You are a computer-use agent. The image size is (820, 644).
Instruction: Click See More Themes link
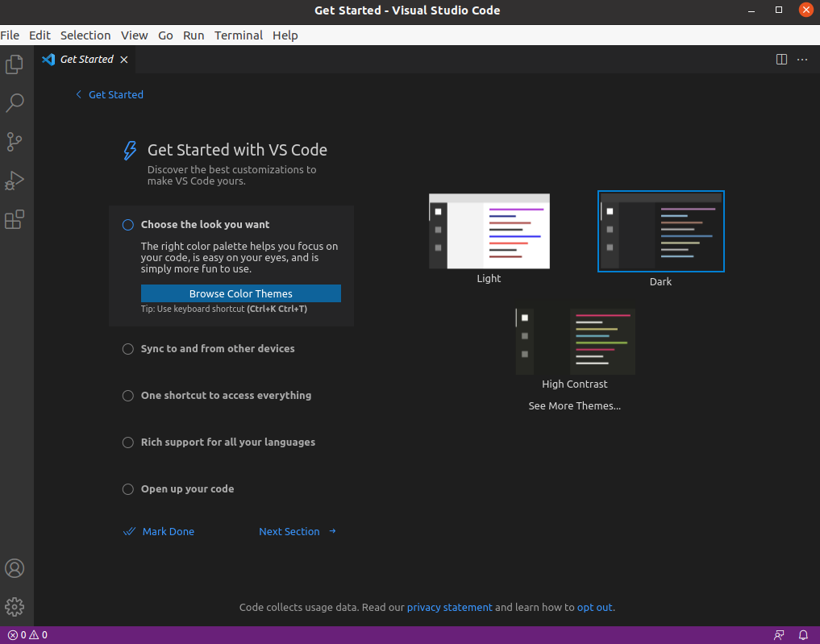point(574,405)
